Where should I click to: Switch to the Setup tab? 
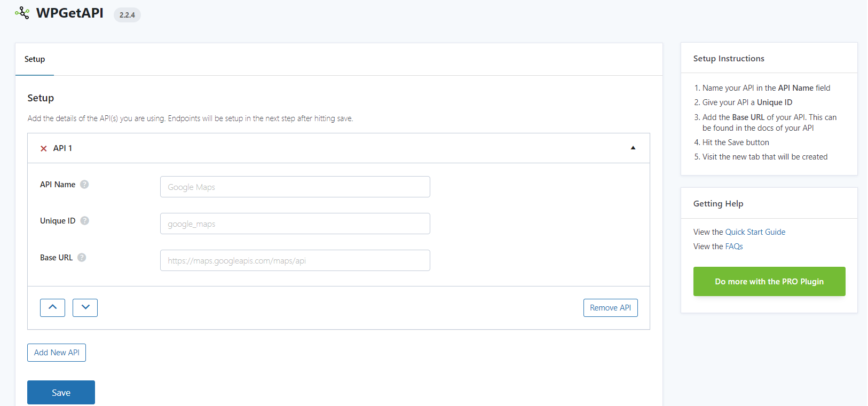click(35, 59)
